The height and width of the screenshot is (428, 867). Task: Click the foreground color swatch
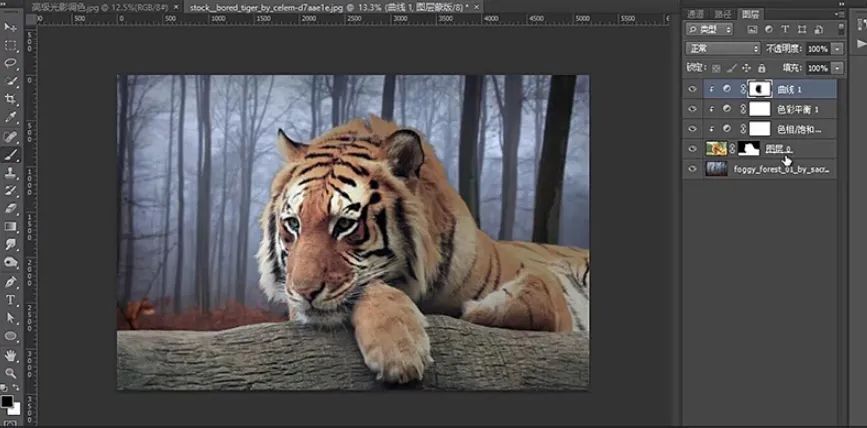click(x=7, y=402)
